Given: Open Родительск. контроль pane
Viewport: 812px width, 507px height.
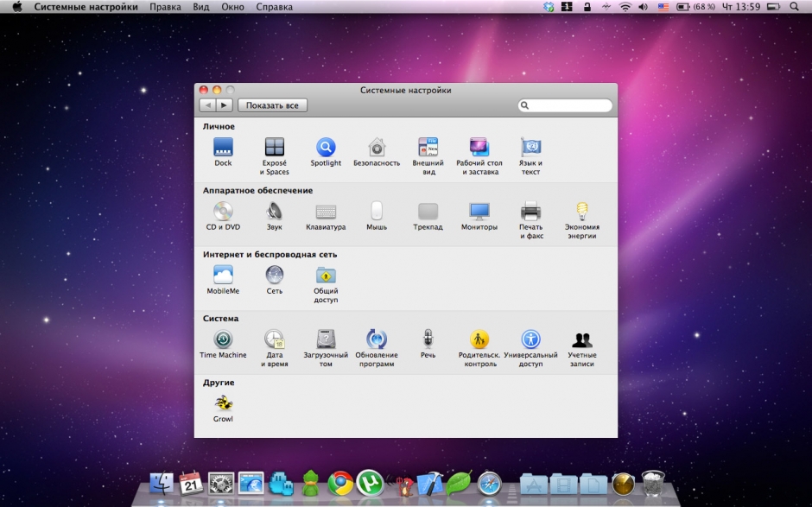Looking at the screenshot, I should 479,348.
